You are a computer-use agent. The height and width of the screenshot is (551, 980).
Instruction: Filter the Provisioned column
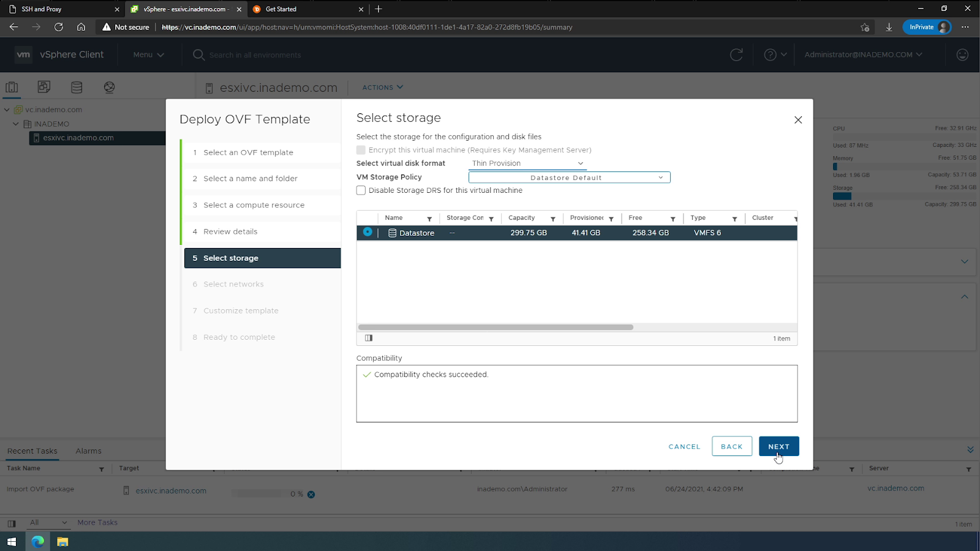click(x=611, y=219)
